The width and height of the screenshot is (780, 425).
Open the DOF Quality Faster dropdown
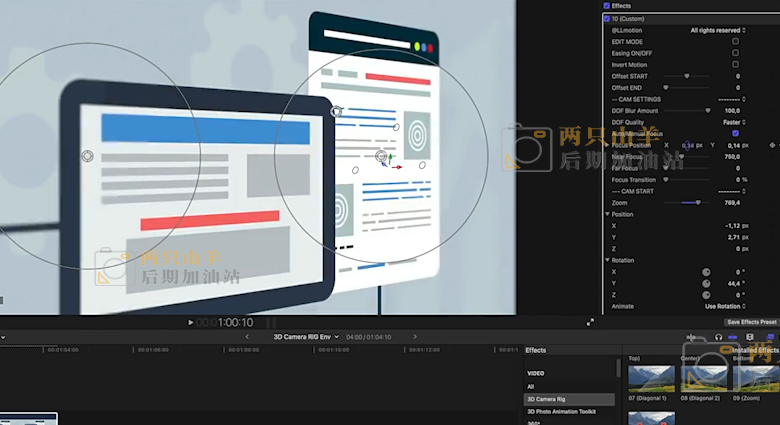[x=732, y=122]
